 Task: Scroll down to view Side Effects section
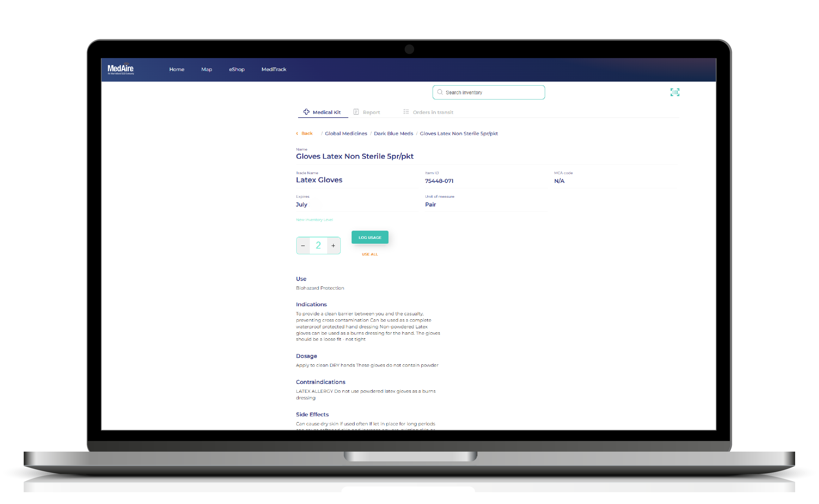tap(312, 414)
